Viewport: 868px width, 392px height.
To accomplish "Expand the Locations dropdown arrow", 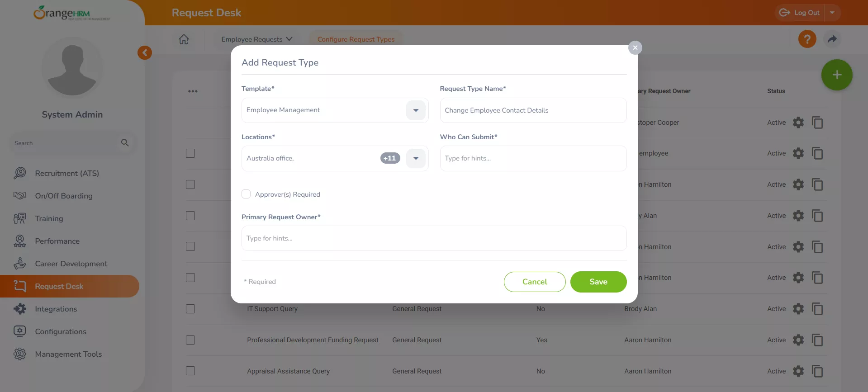I will pos(416,158).
